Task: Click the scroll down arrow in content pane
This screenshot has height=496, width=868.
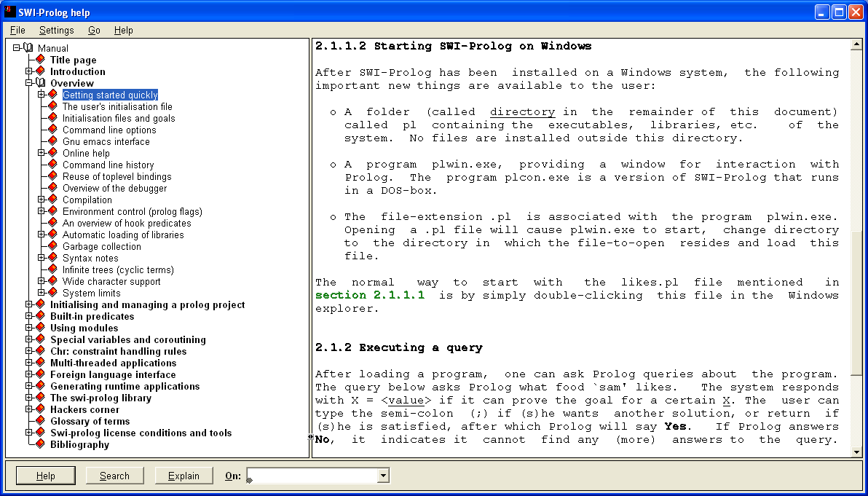Action: coord(856,452)
